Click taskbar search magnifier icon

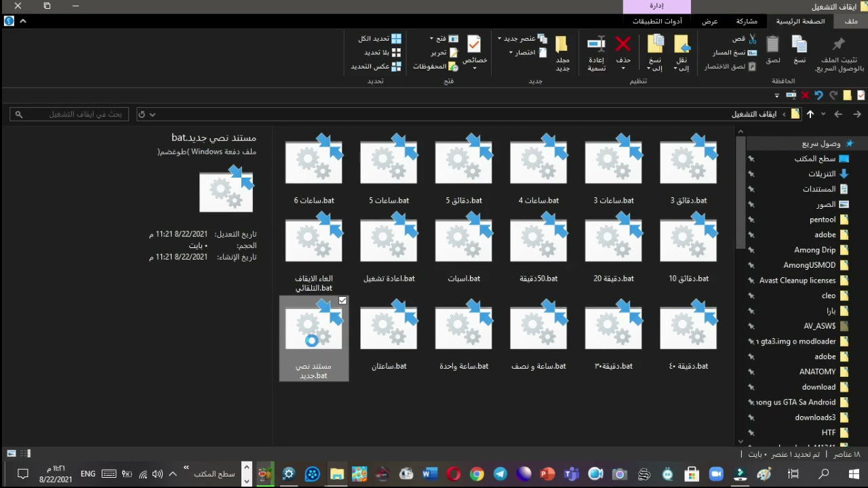[823, 474]
